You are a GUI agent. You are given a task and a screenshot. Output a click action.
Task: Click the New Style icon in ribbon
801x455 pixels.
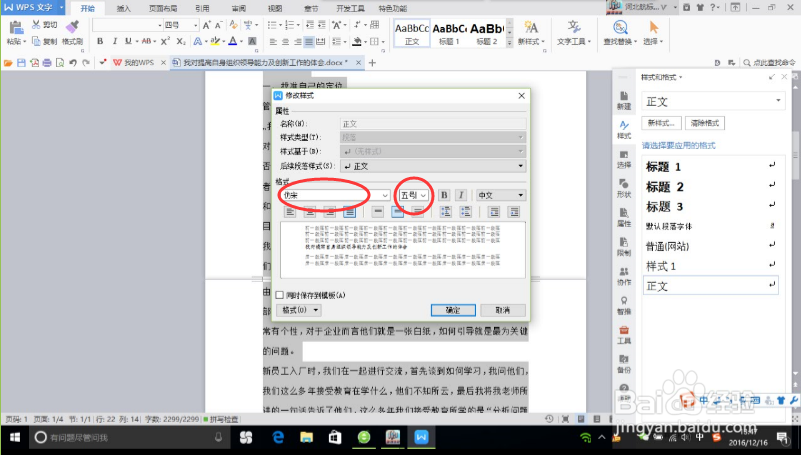coord(531,27)
